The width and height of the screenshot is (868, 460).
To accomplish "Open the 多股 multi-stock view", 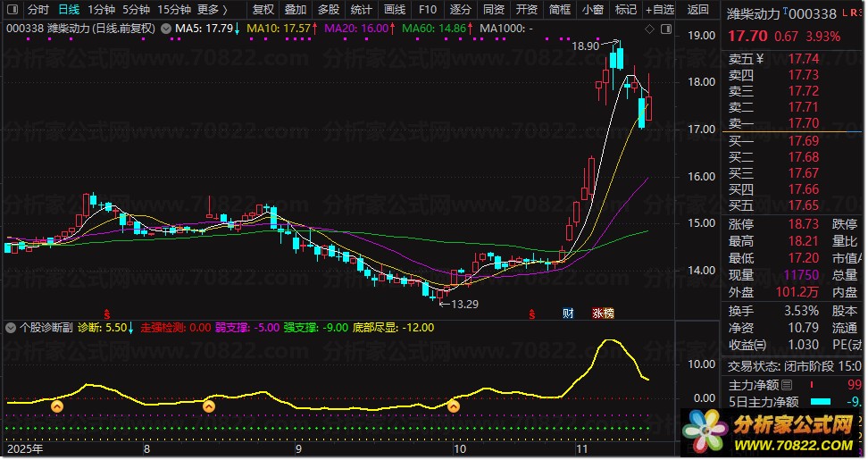I will coord(329,10).
